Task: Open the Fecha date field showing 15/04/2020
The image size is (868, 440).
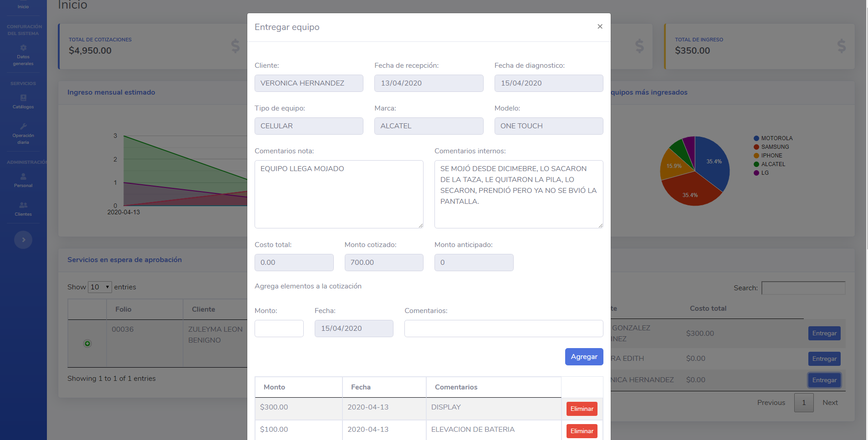Action: pos(354,329)
